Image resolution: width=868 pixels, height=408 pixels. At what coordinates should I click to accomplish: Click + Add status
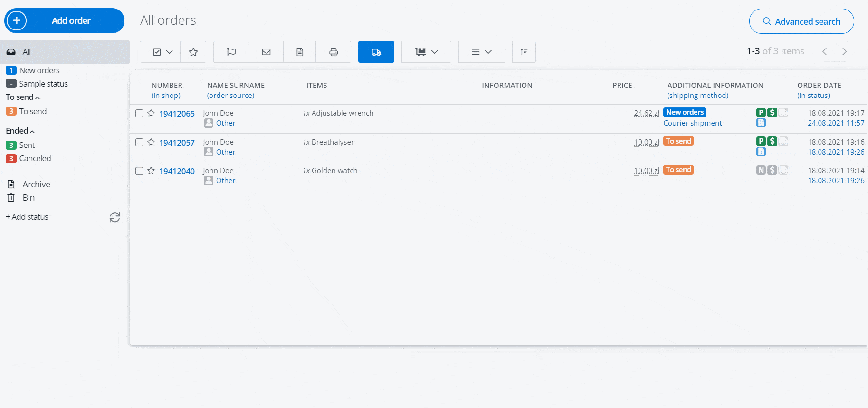click(27, 217)
